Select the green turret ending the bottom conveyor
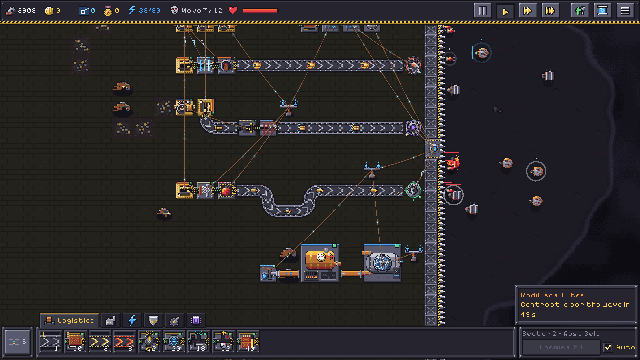Viewport: 640px width, 360px height. tap(413, 190)
